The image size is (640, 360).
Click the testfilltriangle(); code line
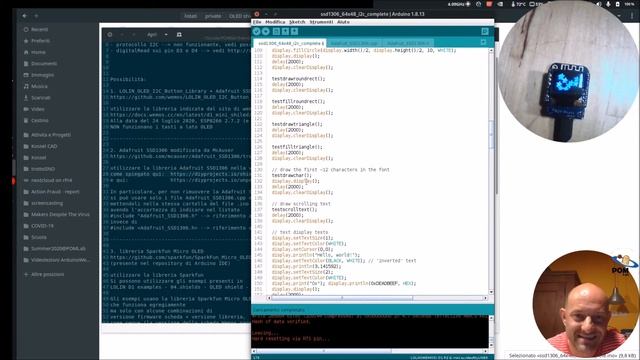coord(297,147)
